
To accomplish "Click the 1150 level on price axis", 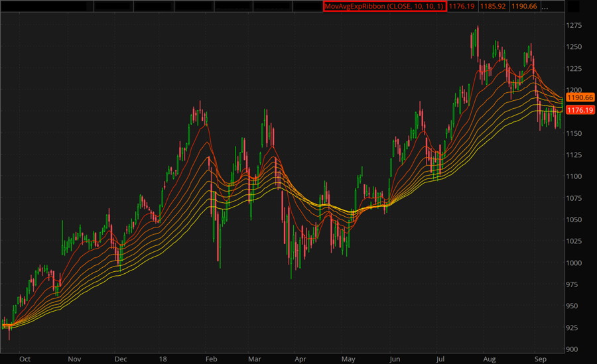I will [574, 133].
